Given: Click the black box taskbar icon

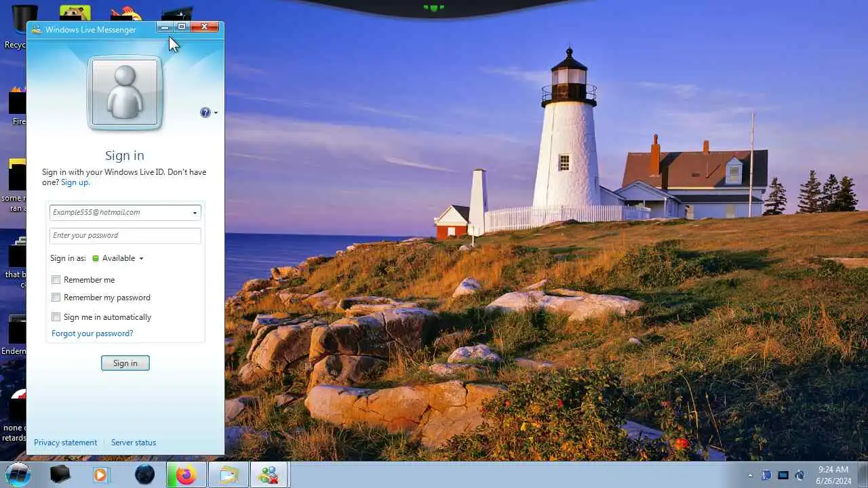Looking at the screenshot, I should (60, 474).
